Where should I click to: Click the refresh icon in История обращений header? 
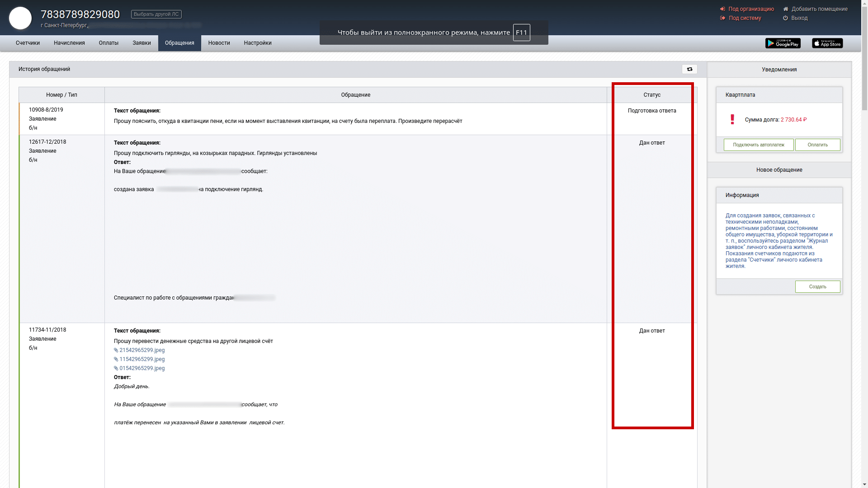coord(689,69)
